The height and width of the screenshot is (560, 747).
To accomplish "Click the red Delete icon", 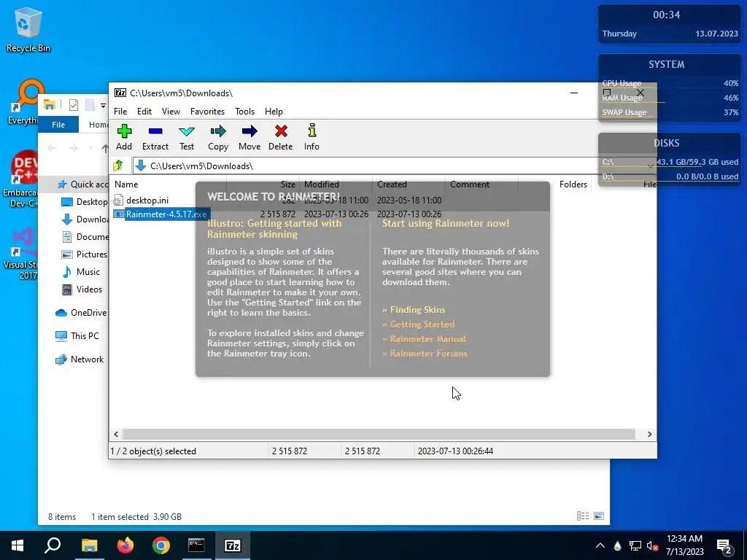I will click(281, 137).
